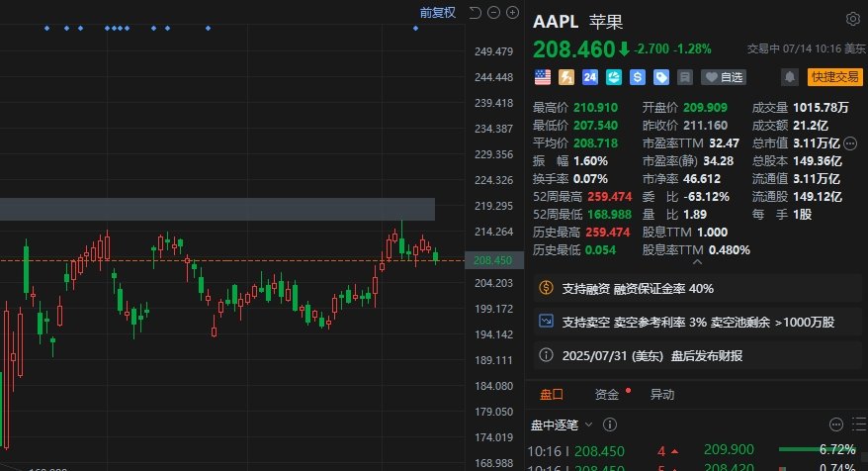
Task: Click the 52周最低 value 168.988
Action: 610,215
